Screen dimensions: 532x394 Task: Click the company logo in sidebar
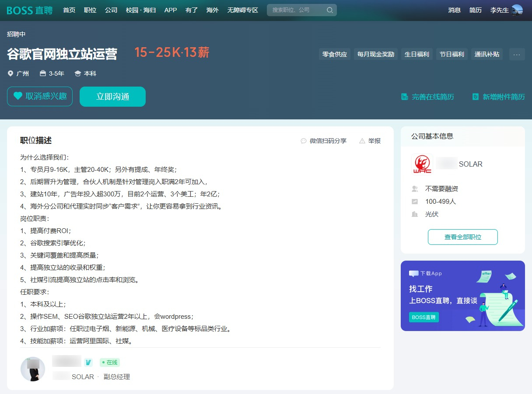[x=422, y=164]
